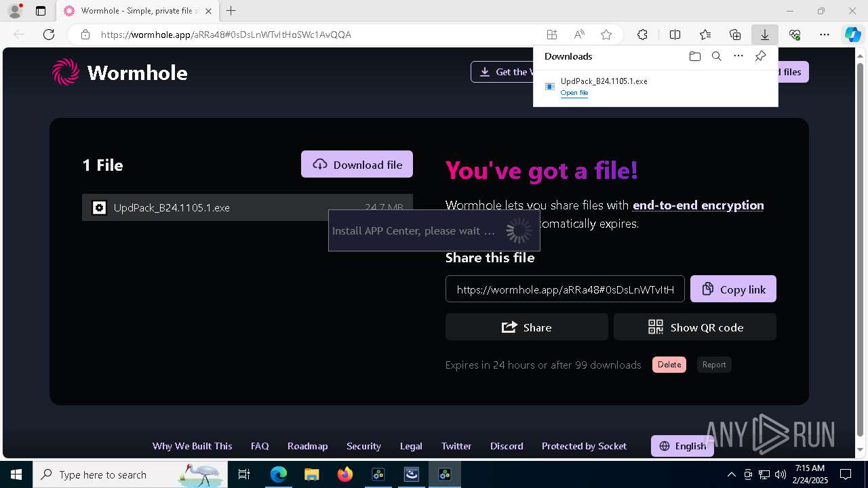Open the English language selector
The width and height of the screenshot is (868, 488).
point(682,446)
